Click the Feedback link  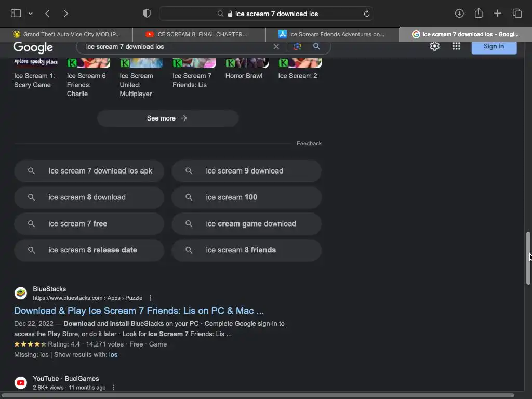tap(309, 143)
